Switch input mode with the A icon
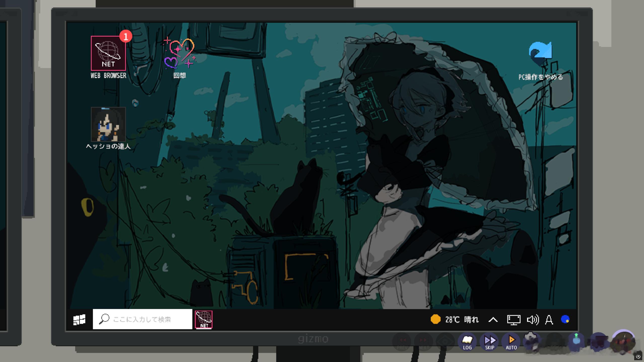The image size is (644, 362). pyautogui.click(x=549, y=320)
